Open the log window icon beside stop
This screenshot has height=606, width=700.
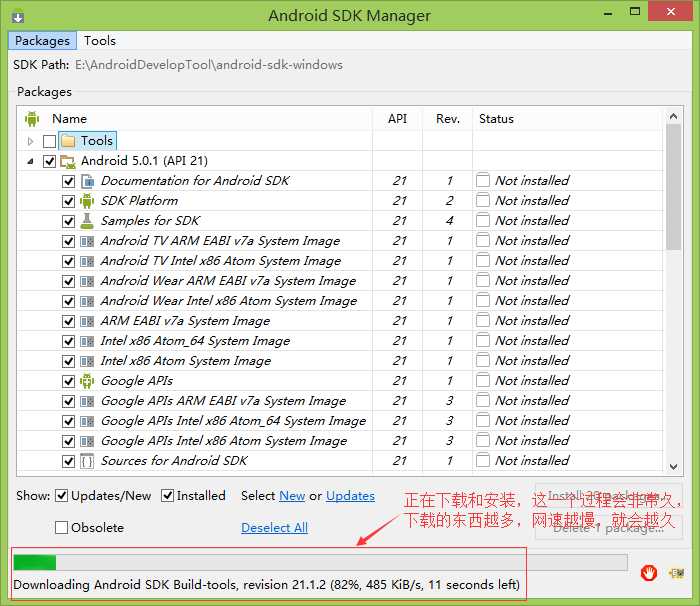pos(676,572)
